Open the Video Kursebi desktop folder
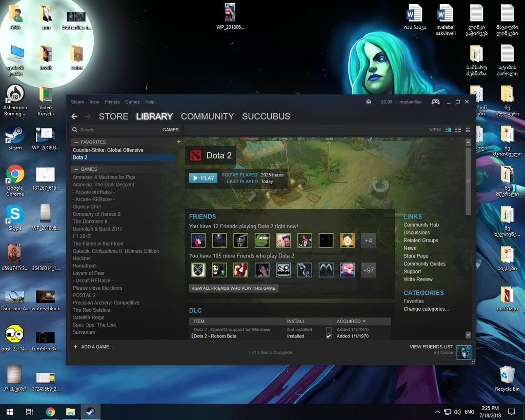 pos(46,101)
